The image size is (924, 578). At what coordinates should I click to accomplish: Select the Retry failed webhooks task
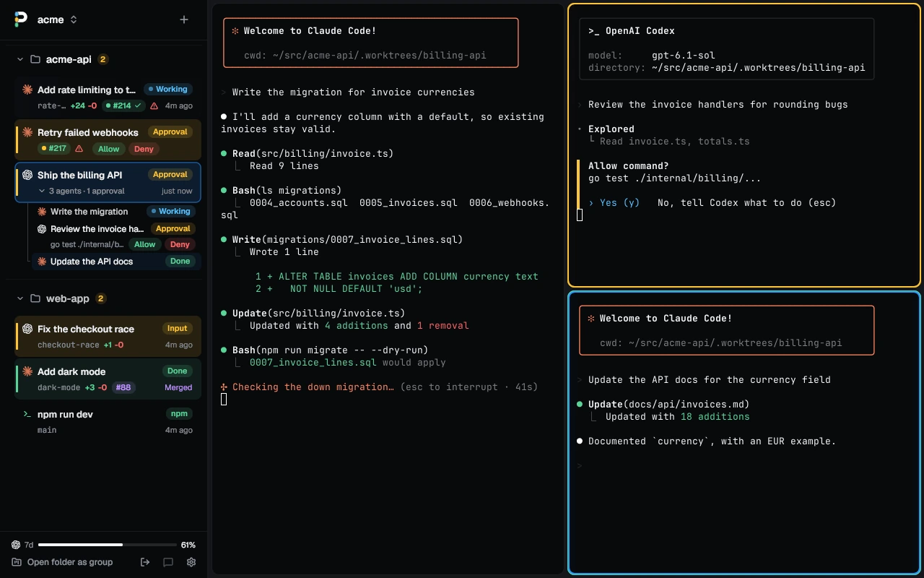(x=108, y=140)
